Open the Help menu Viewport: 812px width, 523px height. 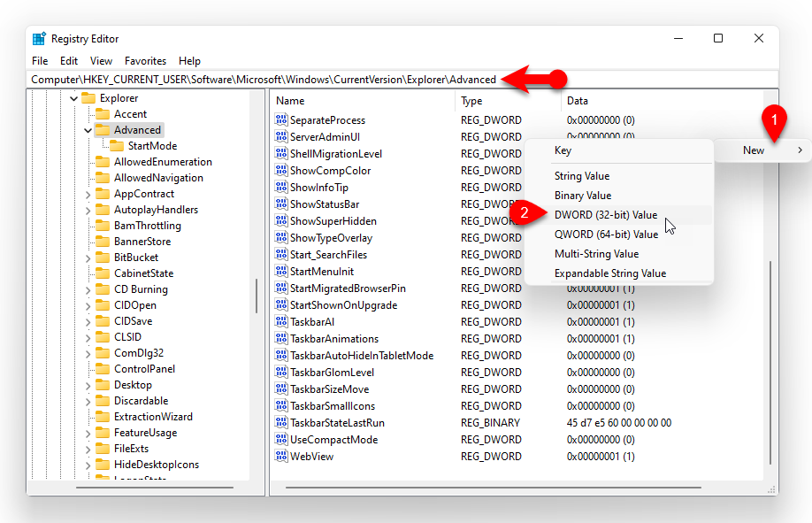(189, 61)
